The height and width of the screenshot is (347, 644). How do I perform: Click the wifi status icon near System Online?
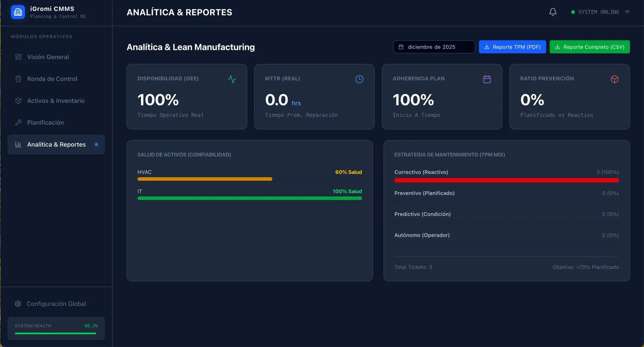627,12
